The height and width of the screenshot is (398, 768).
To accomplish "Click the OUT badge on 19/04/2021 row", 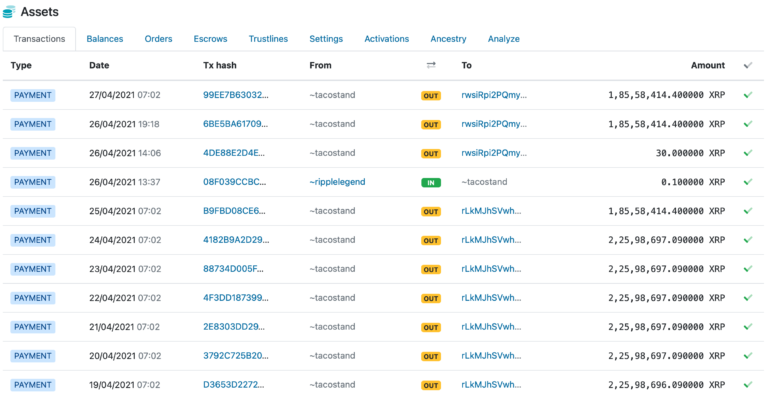I will pyautogui.click(x=431, y=386).
